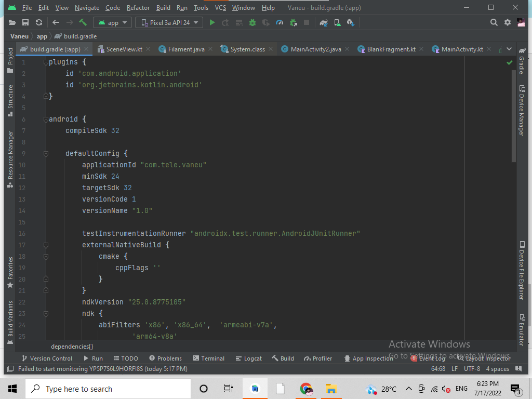The height and width of the screenshot is (399, 532).
Task: Click the app breadcrumb link
Action: (42, 36)
